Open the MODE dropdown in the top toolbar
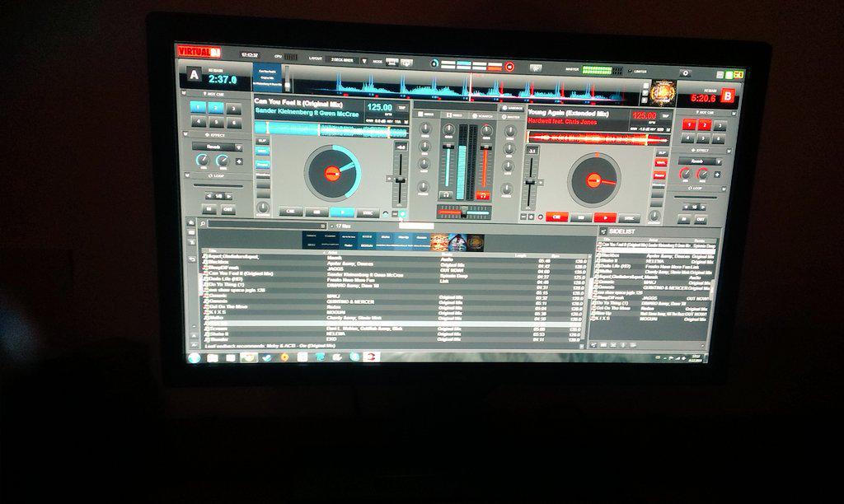Viewport: 844px width, 504px height. coord(377,62)
